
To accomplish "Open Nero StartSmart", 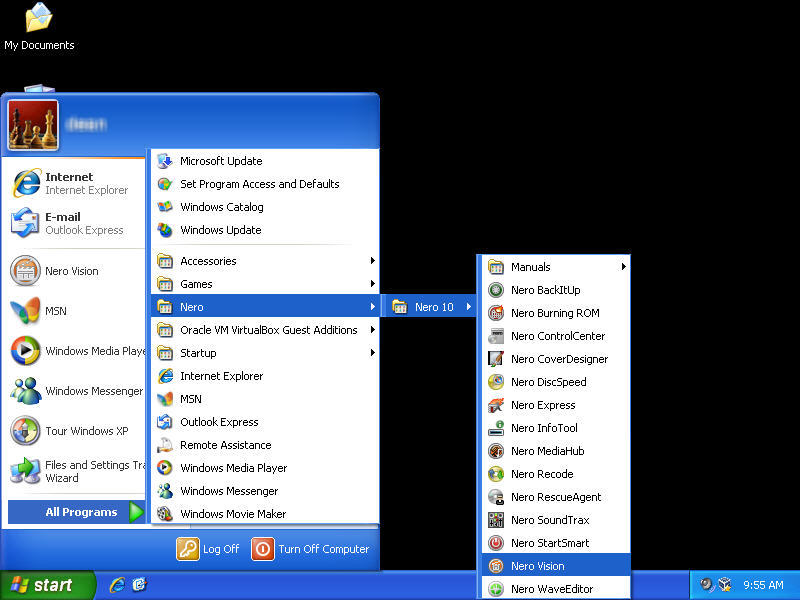I will tap(556, 542).
